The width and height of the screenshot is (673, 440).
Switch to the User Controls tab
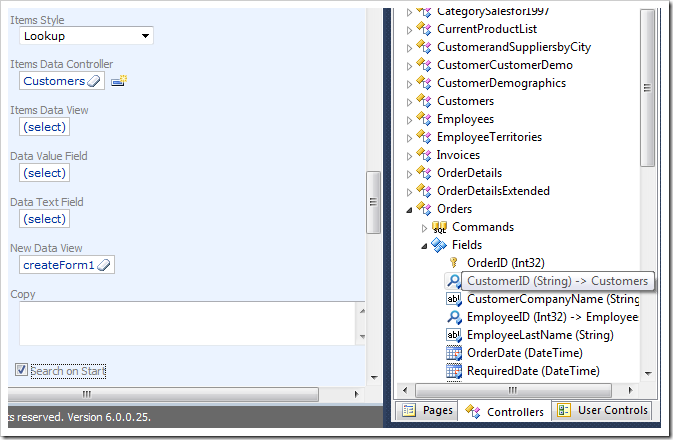pyautogui.click(x=601, y=410)
